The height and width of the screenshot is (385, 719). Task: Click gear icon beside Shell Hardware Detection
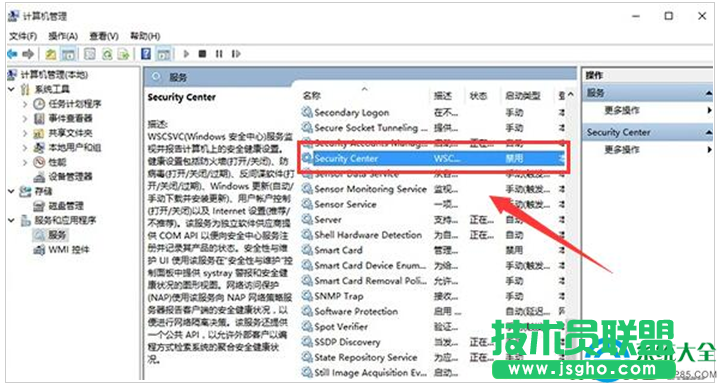(307, 235)
